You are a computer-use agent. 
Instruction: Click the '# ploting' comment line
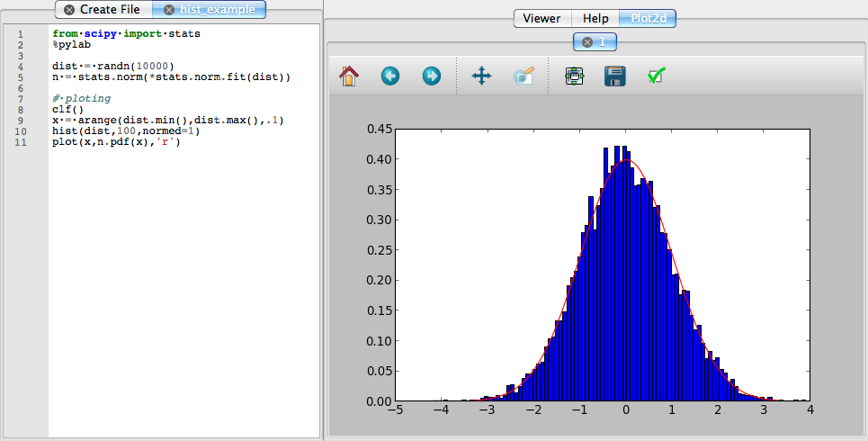[x=81, y=99]
